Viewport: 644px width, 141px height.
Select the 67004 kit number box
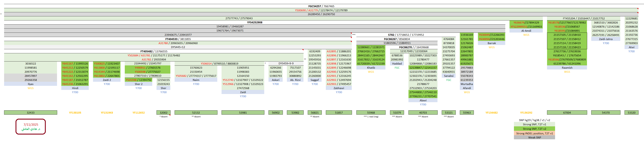click(x=567, y=113)
